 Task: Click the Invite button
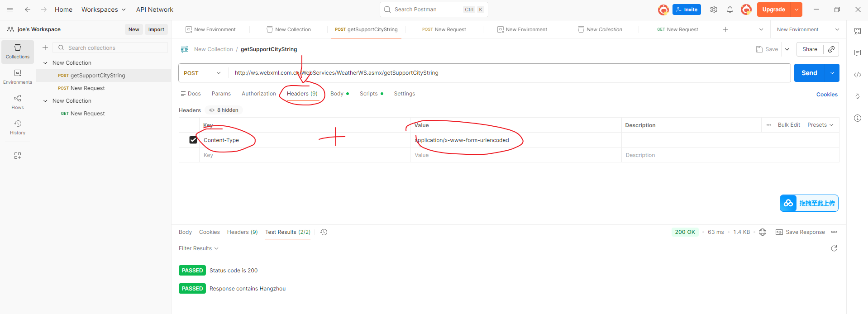(687, 10)
